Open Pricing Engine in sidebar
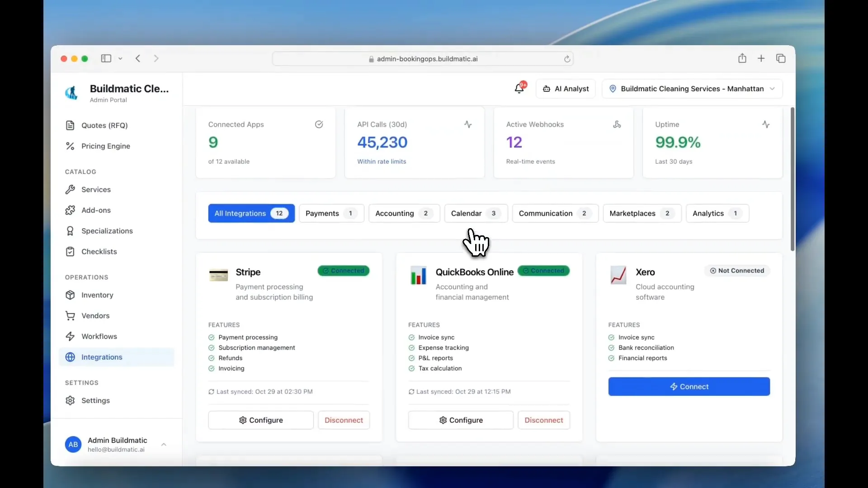 click(116, 146)
